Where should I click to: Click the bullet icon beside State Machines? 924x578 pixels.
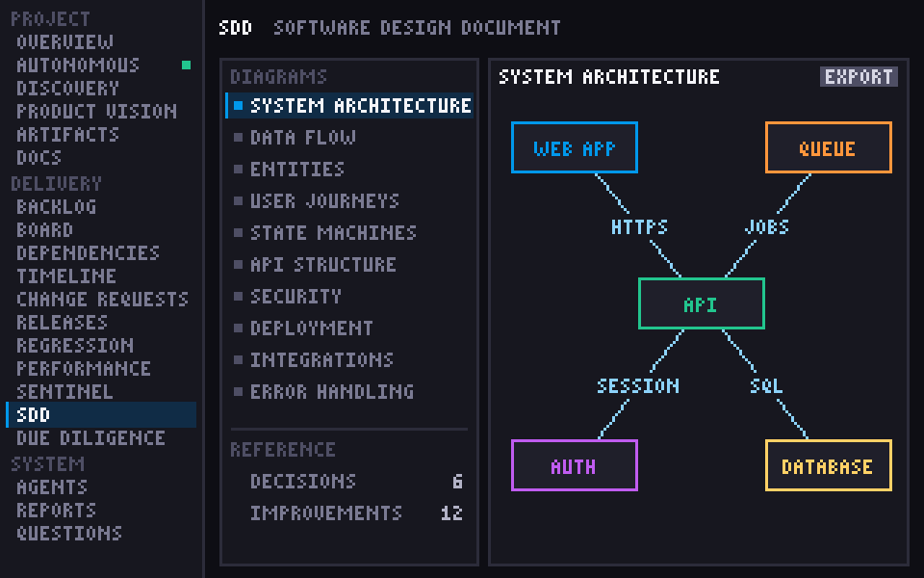238,233
